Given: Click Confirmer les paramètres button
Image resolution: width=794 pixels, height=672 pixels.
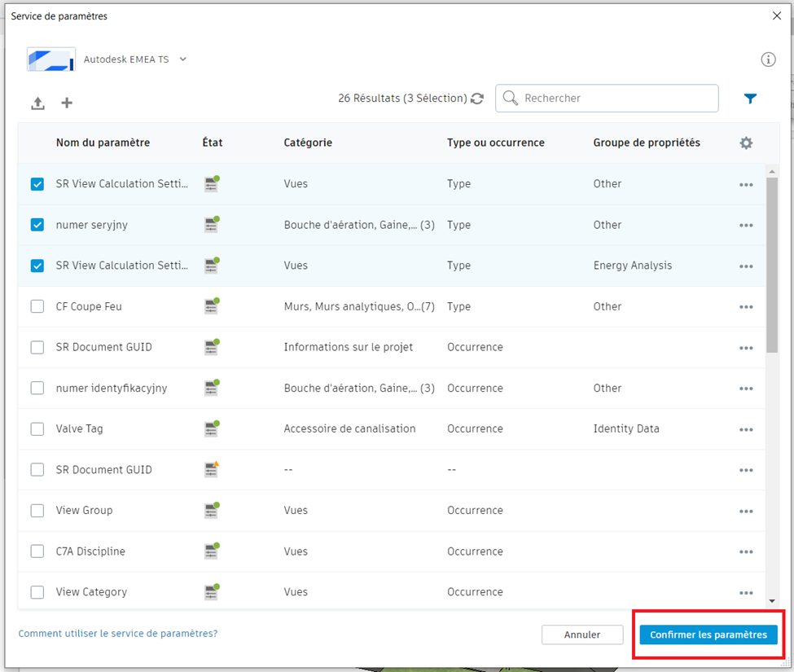Looking at the screenshot, I should click(708, 635).
